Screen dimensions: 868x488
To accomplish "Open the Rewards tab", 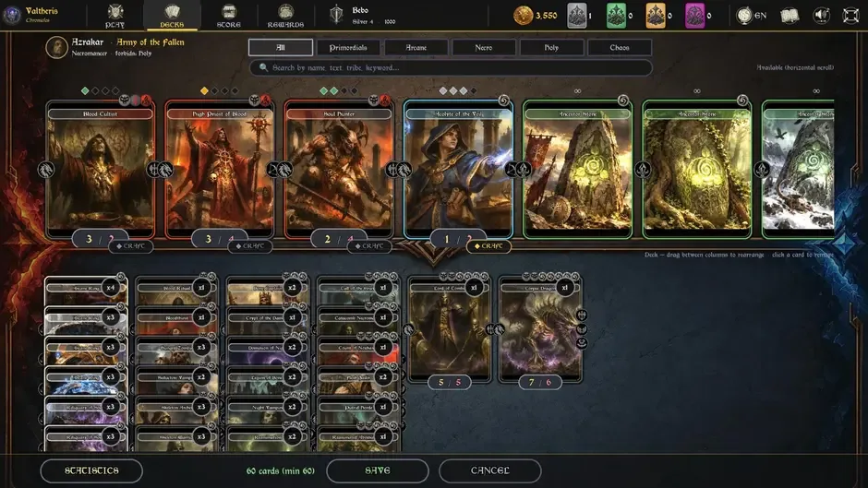I will (x=285, y=16).
